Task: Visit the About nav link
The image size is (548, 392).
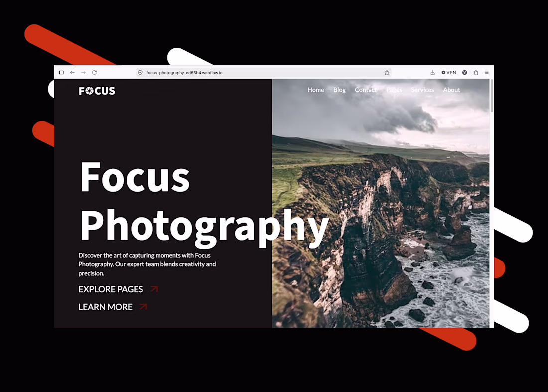Action: pos(451,90)
